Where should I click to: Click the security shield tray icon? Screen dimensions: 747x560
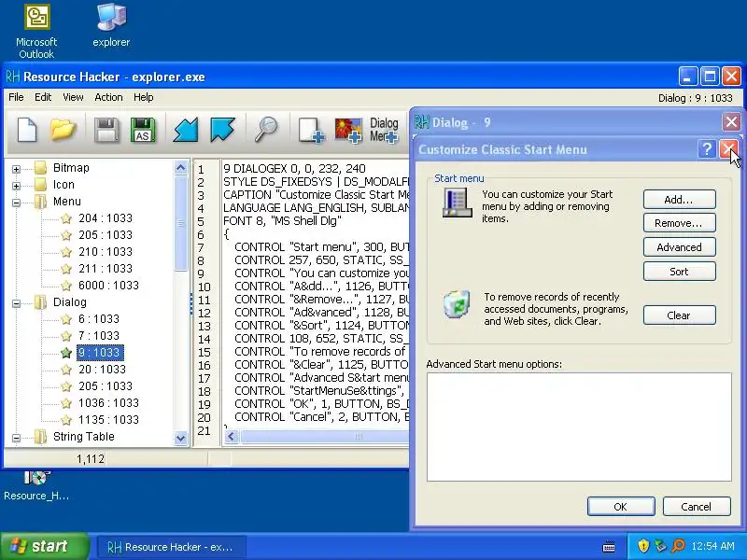(643, 546)
